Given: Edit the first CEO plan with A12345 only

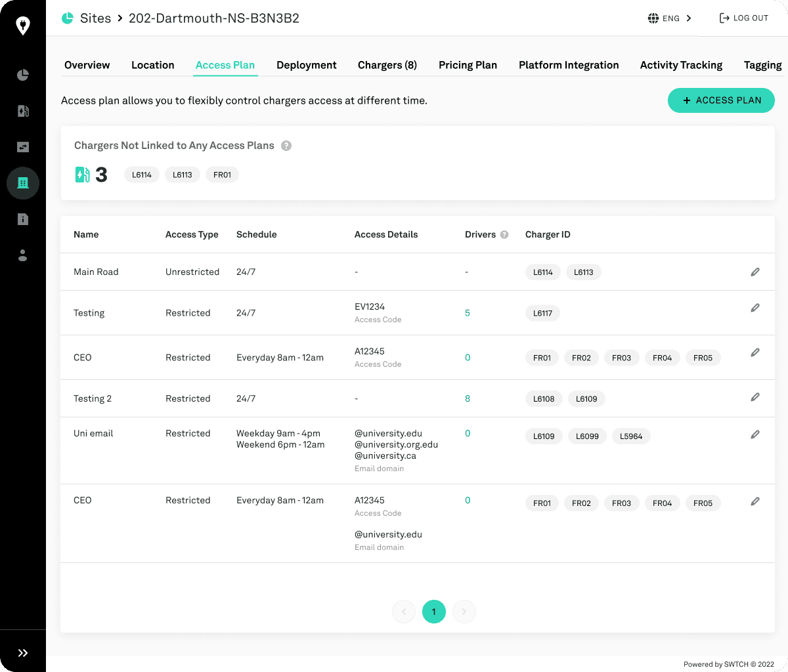Looking at the screenshot, I should [x=755, y=352].
